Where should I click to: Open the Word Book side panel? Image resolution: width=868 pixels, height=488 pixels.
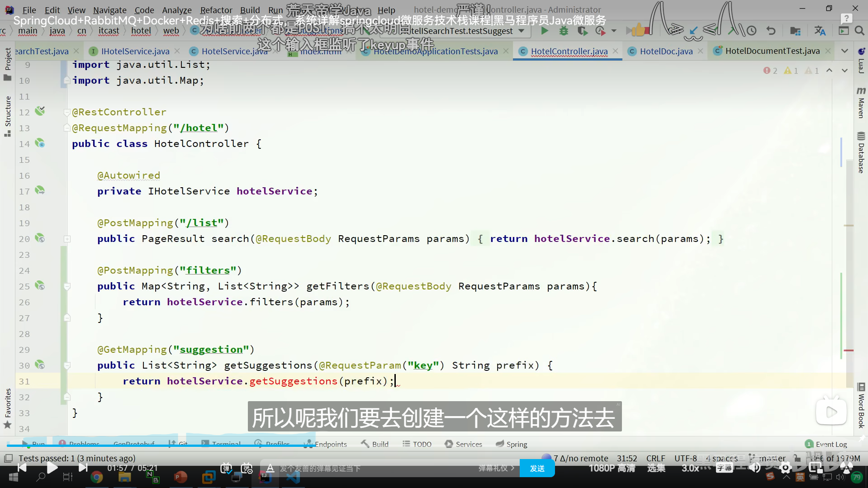[x=861, y=405]
